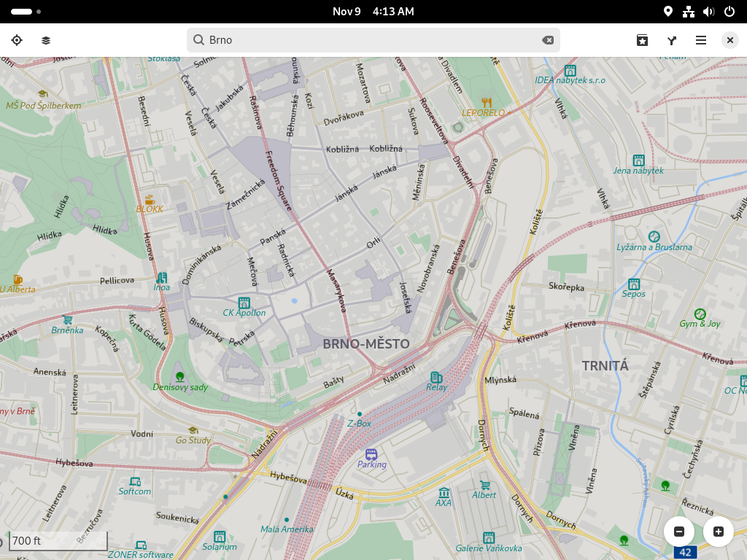The height and width of the screenshot is (560, 747).
Task: Select the LEPORELO restaurant icon
Action: (487, 102)
